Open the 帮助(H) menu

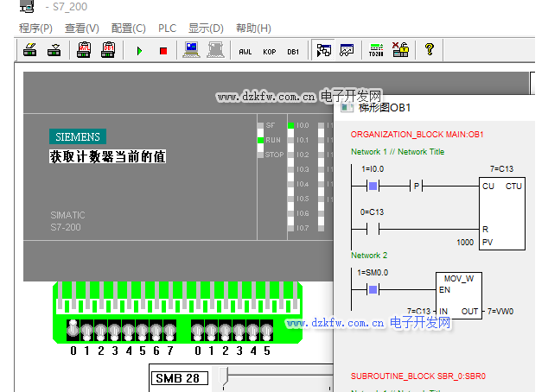tap(252, 28)
